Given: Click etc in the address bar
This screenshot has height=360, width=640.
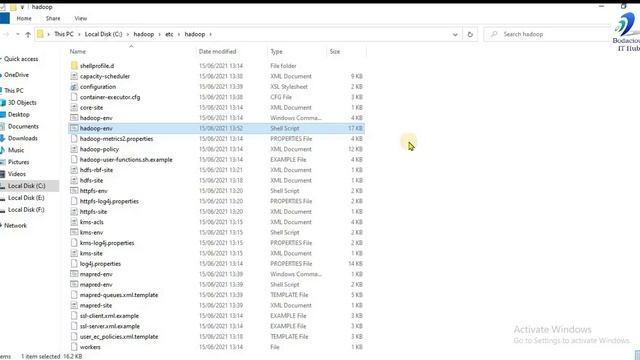Looking at the screenshot, I should pos(169,34).
